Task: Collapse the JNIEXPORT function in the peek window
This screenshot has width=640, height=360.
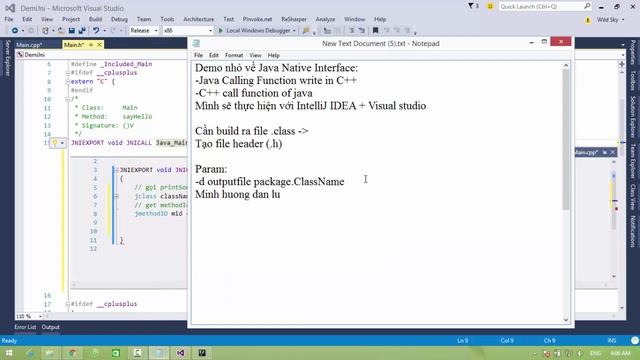Action: 116,170
